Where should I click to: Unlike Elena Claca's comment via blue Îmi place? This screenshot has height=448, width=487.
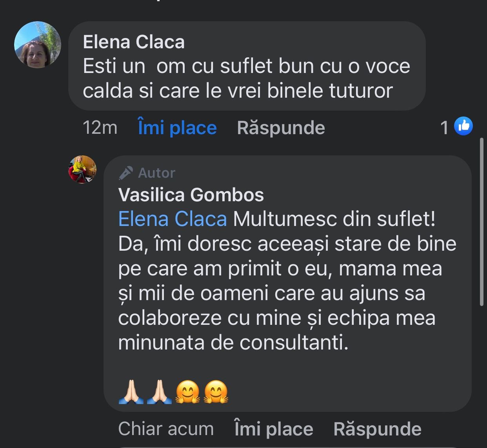point(177,128)
